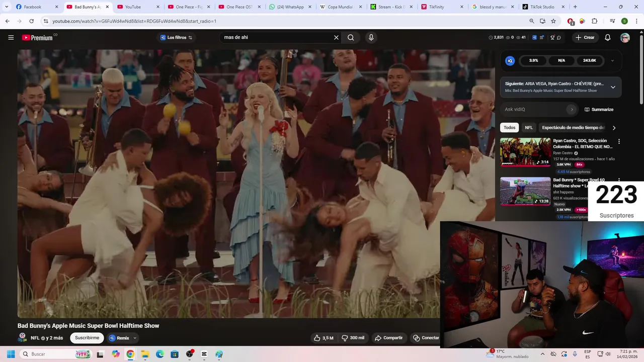
Task: Click the Windows taskbar Buscar search box
Action: [x=55, y=354]
